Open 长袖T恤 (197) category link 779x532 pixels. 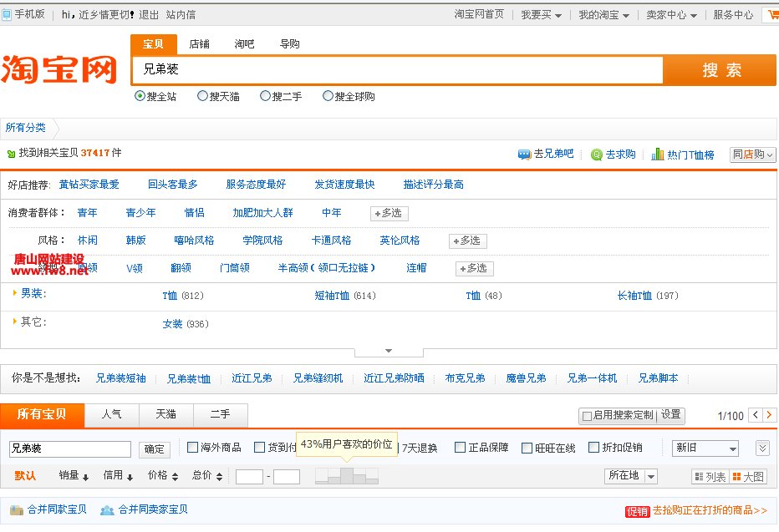pyautogui.click(x=647, y=296)
